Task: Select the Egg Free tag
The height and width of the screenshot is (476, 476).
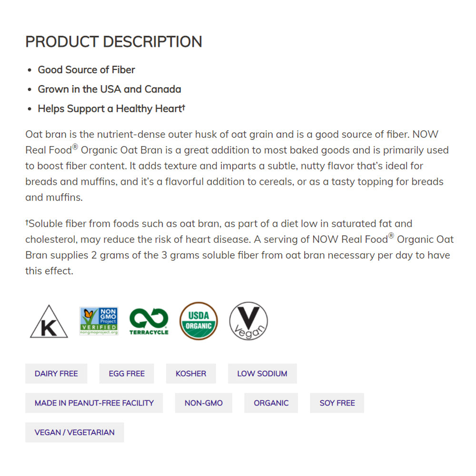Action: pos(127,374)
